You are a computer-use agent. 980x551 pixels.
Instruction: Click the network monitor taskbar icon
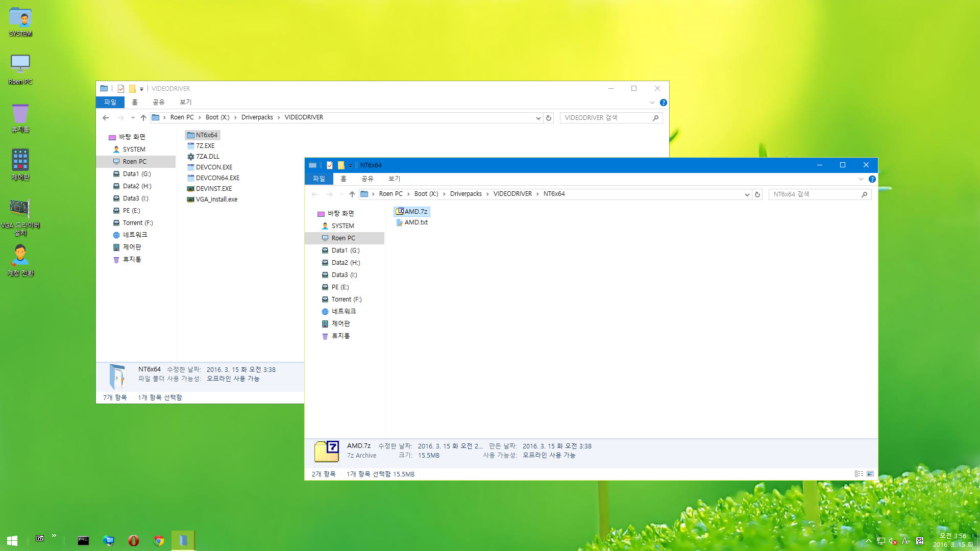click(x=108, y=540)
